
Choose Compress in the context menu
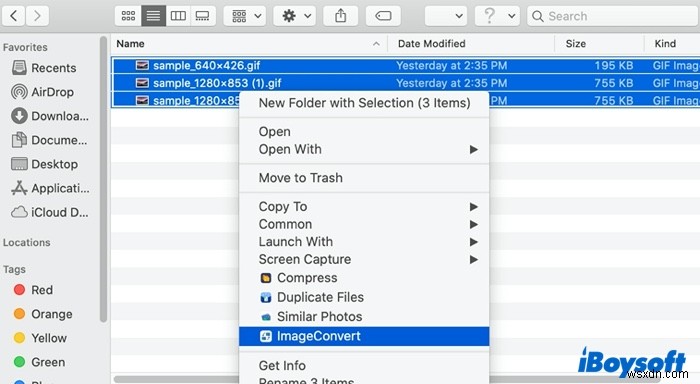pyautogui.click(x=364, y=278)
